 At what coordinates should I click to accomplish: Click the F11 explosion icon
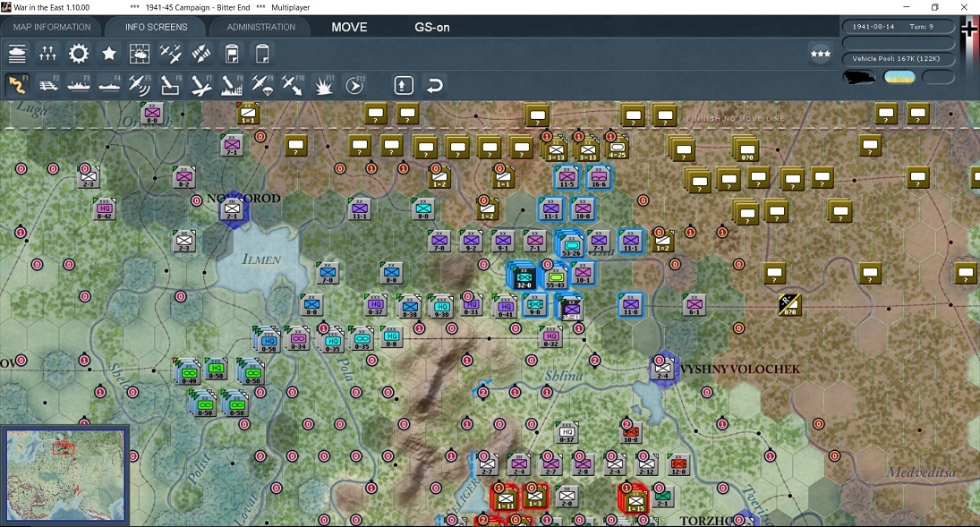pos(323,85)
